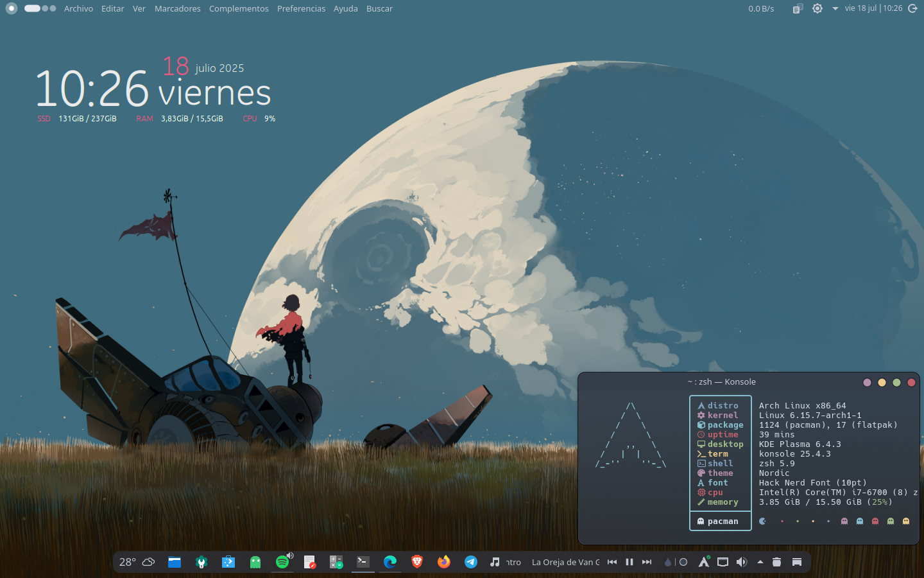Click the Konsole title bar text

pyautogui.click(x=721, y=381)
